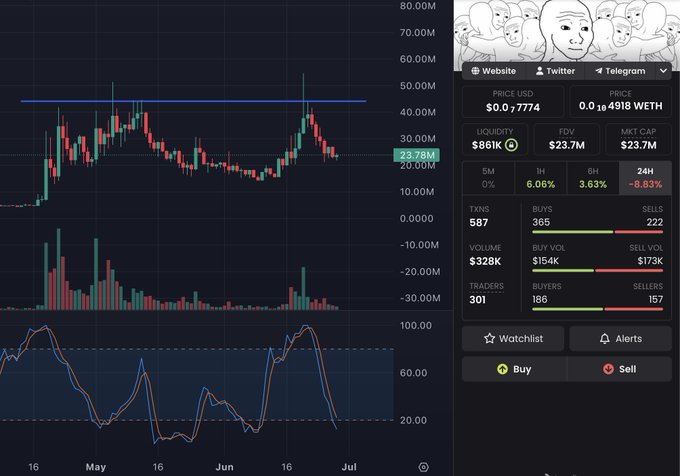The image size is (680, 476).
Task: Expand the social links chevron dropdown
Action: [663, 71]
